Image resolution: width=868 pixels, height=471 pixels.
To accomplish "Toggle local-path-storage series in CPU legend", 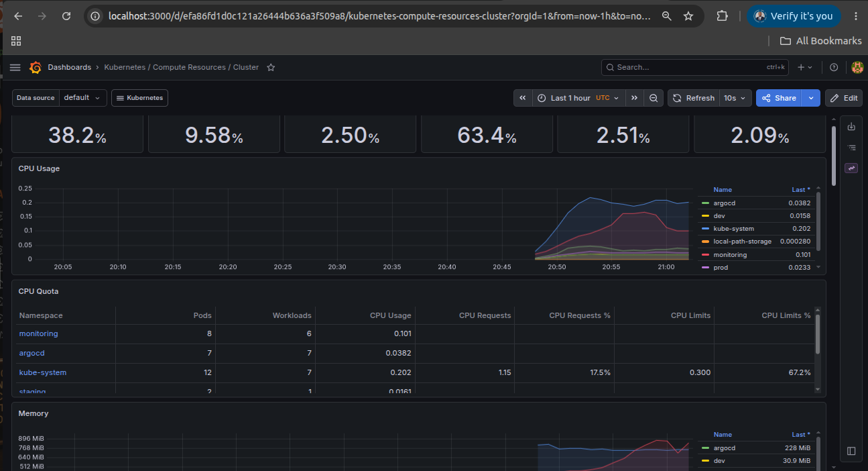I will click(x=742, y=242).
